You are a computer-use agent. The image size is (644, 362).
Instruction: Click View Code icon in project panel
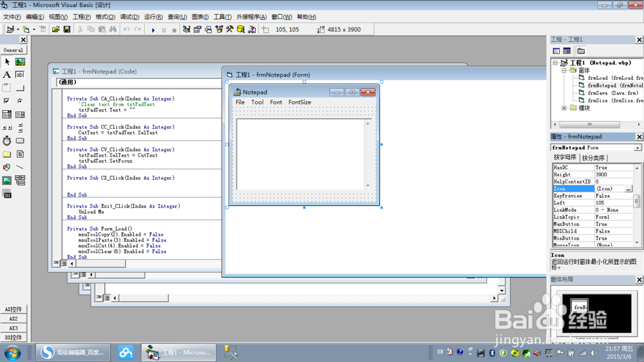pos(556,51)
